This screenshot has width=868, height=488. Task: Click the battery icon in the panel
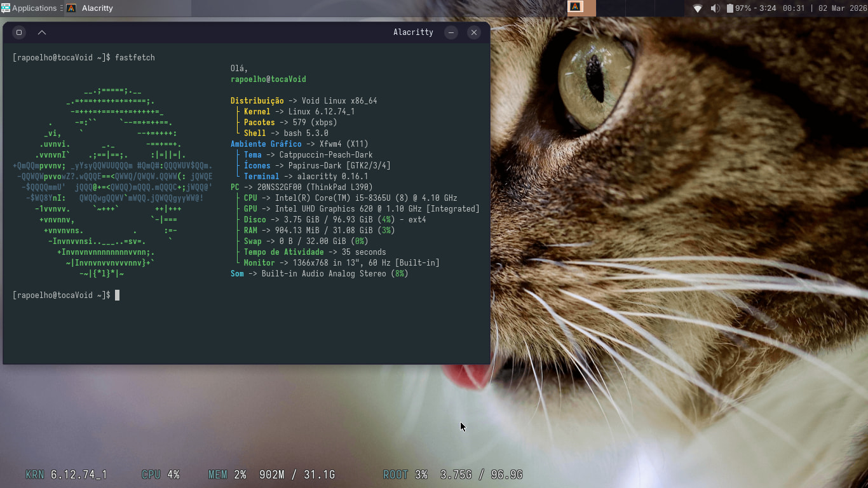coord(729,8)
